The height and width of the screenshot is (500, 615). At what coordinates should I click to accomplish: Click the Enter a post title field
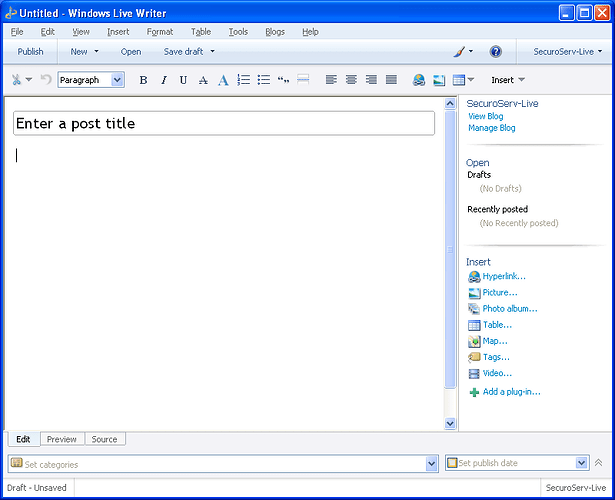pos(224,123)
